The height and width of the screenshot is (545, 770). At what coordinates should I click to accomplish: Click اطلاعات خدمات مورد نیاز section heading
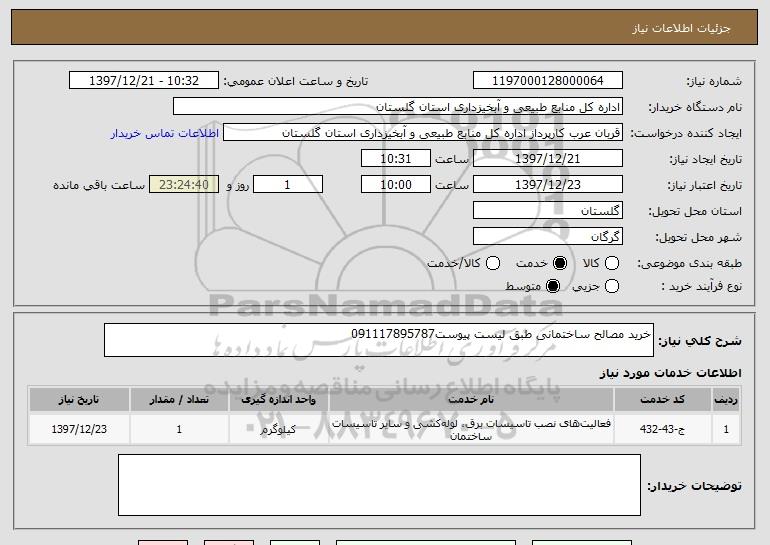tap(670, 373)
